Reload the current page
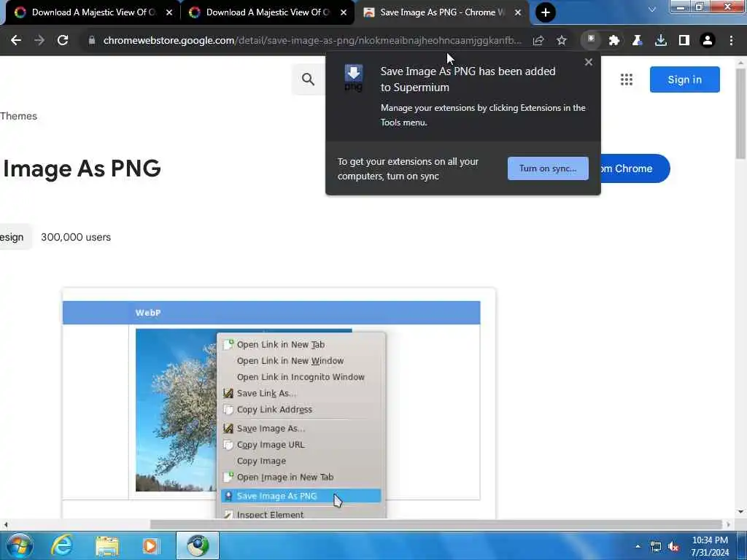 pos(63,41)
